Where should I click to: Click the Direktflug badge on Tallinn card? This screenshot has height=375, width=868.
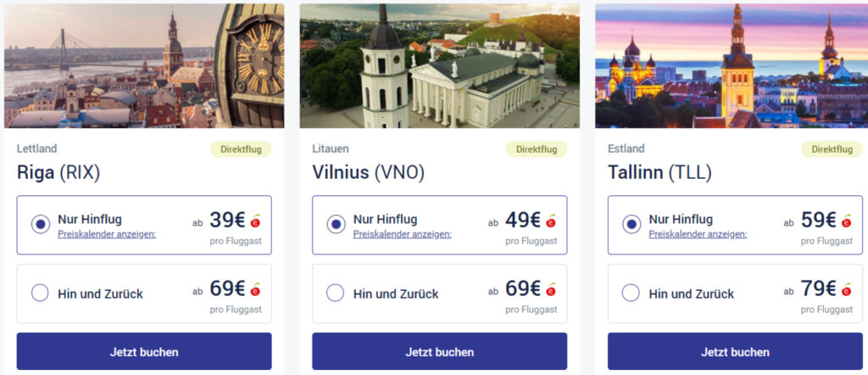click(x=832, y=149)
